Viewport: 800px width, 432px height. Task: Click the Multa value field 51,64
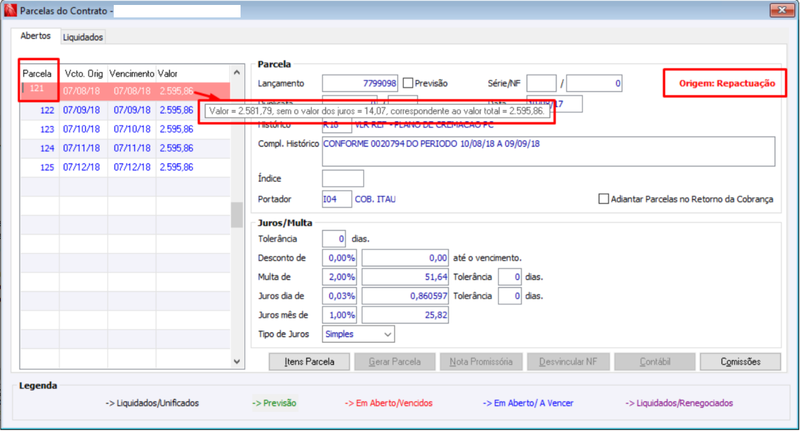click(x=405, y=277)
